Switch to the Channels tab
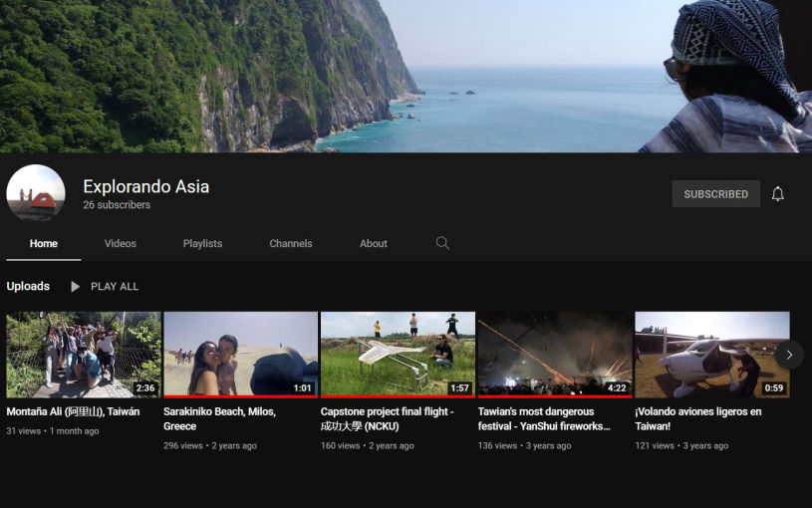The height and width of the screenshot is (508, 812). click(x=291, y=243)
